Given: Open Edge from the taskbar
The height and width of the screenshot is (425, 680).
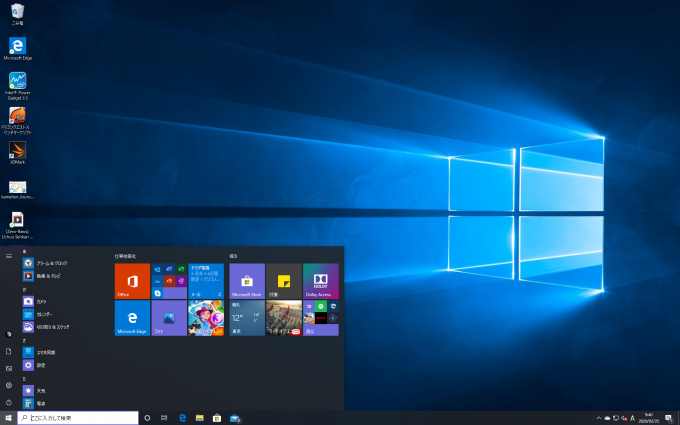Looking at the screenshot, I should pyautogui.click(x=183, y=418).
